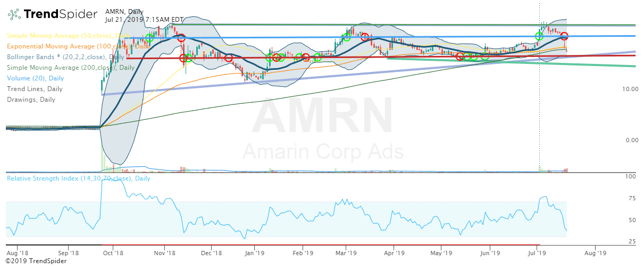Click the Mar '19 date label
Viewport: 644px width, 269px height.
[x=346, y=254]
